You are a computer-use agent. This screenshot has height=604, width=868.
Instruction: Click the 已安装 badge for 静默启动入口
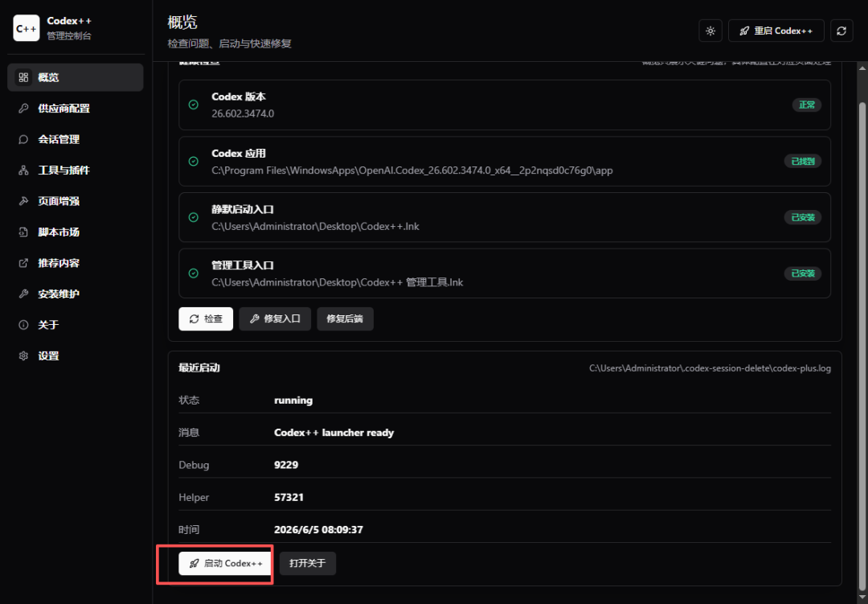click(803, 217)
